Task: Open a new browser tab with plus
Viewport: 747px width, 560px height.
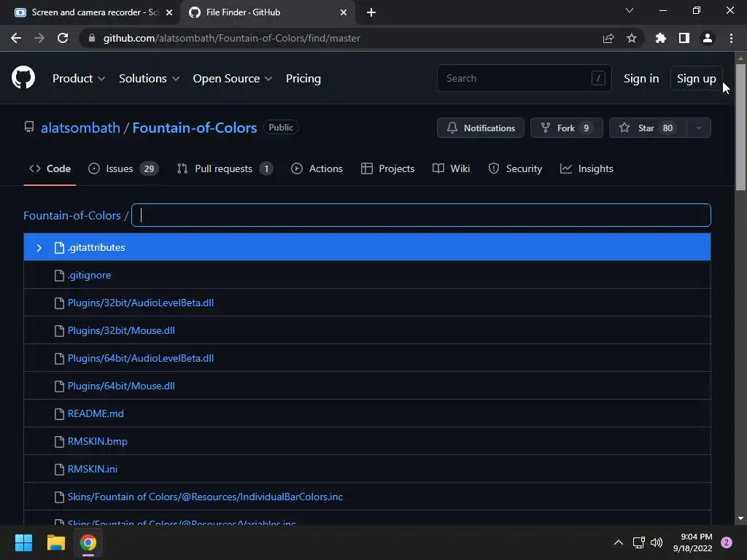Action: [371, 12]
